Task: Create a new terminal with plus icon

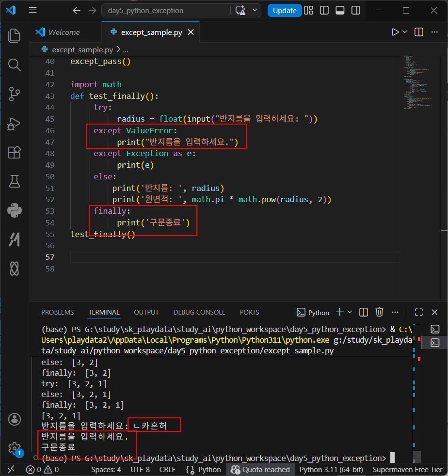Action: coord(340,312)
